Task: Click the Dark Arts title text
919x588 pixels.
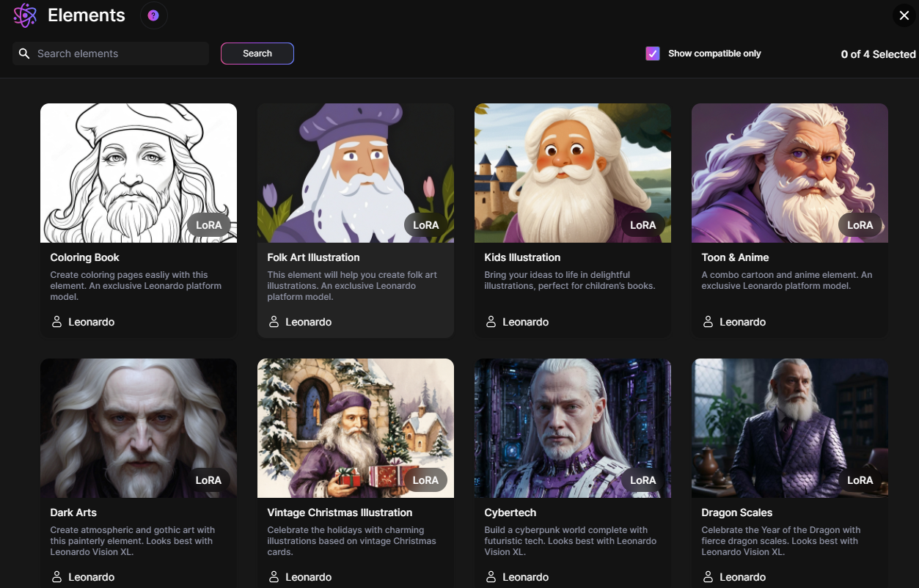Action: pos(73,512)
